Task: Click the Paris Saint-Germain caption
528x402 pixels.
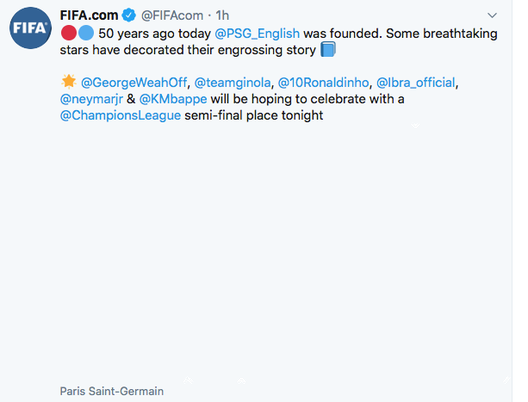Action: [112, 391]
